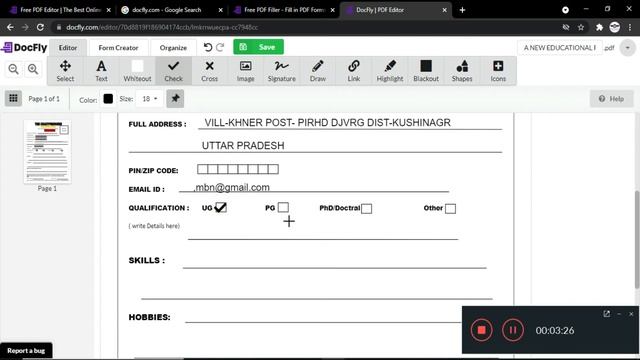Pop out the recorder widget
640x360 pixels.
coord(607,313)
